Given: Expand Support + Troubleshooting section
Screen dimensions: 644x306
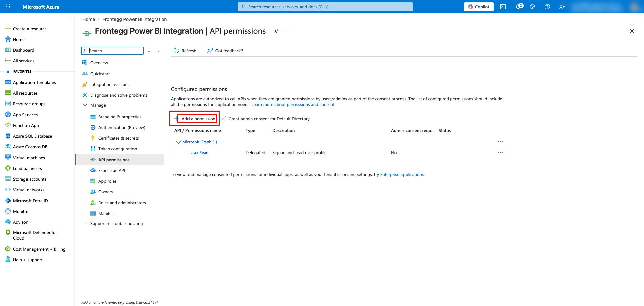Looking at the screenshot, I should coord(85,223).
